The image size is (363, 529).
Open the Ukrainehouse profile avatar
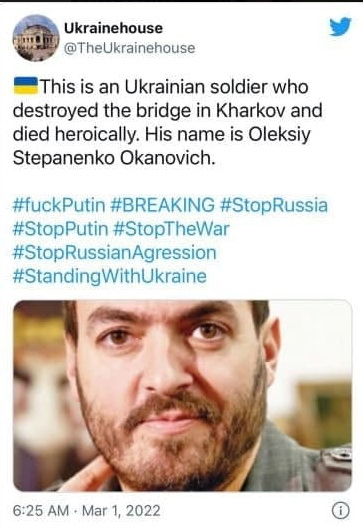point(36,38)
